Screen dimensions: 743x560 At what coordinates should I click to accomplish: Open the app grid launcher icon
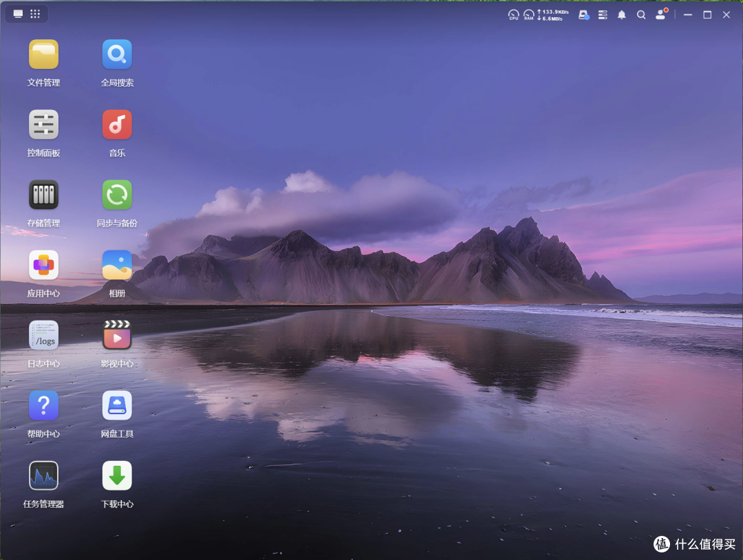[35, 14]
